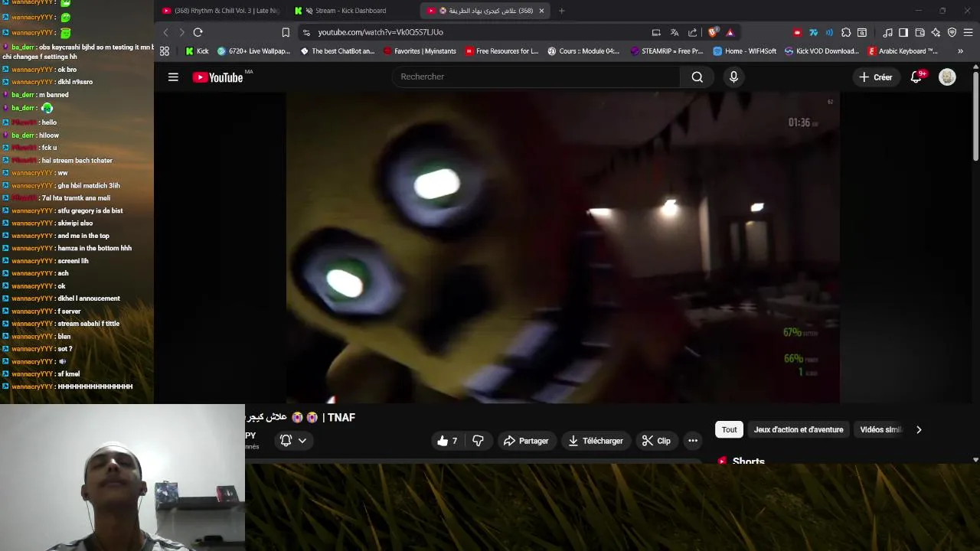Bookmark this page icon

pyautogui.click(x=286, y=32)
